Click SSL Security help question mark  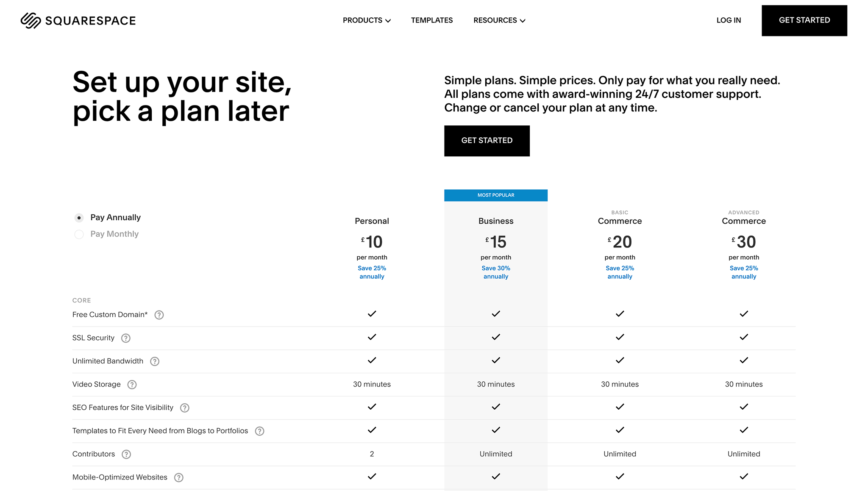126,338
